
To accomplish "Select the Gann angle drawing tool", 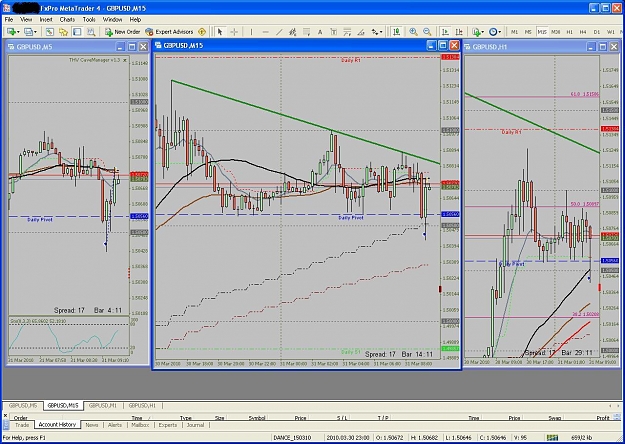I will pyautogui.click(x=361, y=32).
